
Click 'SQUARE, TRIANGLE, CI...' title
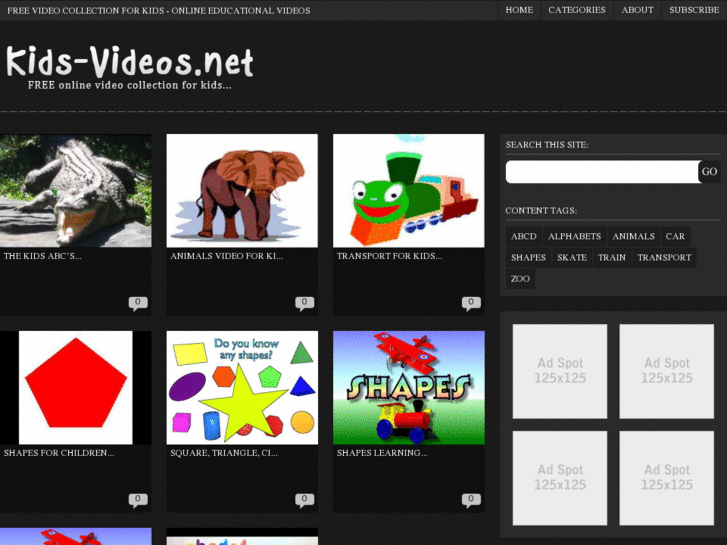point(224,453)
